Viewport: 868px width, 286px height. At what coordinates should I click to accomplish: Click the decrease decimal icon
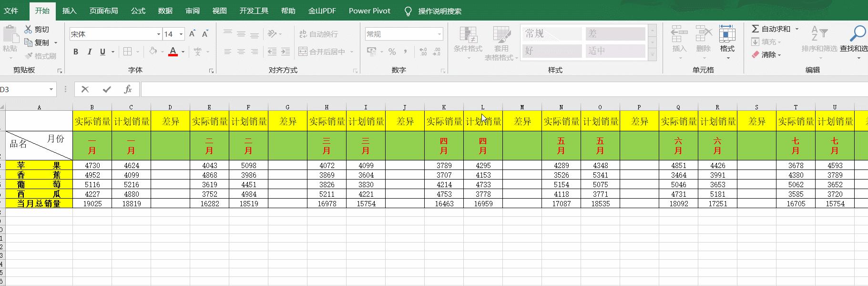[x=437, y=52]
